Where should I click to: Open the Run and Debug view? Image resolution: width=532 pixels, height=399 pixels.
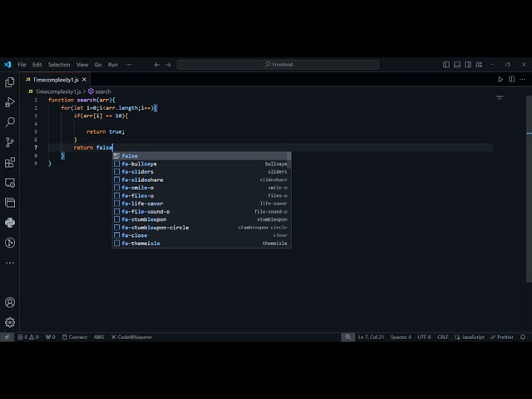pos(10,102)
